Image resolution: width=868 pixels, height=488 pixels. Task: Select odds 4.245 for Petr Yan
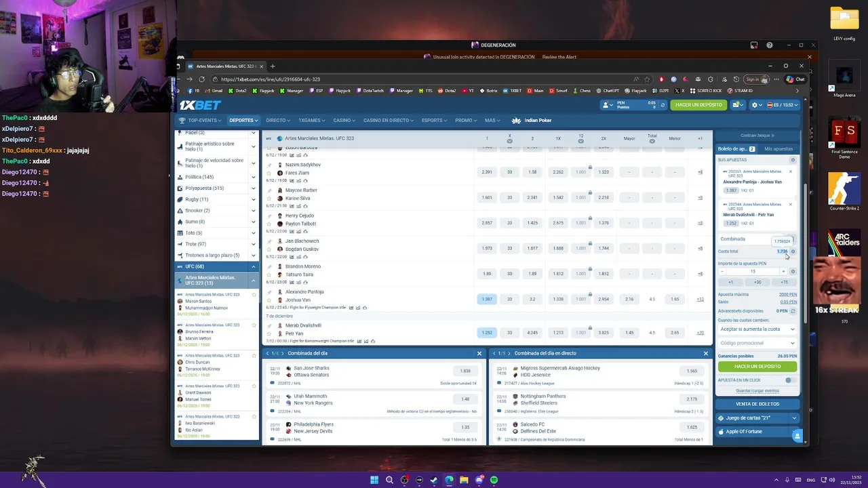point(532,333)
